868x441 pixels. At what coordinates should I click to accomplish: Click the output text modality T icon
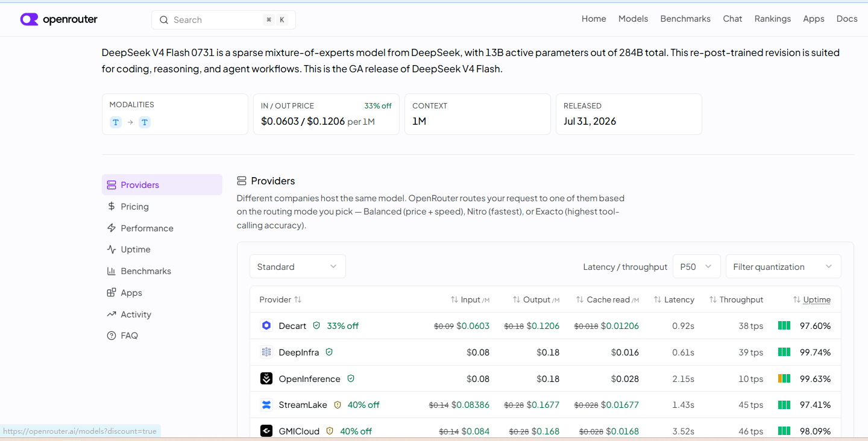coord(145,122)
